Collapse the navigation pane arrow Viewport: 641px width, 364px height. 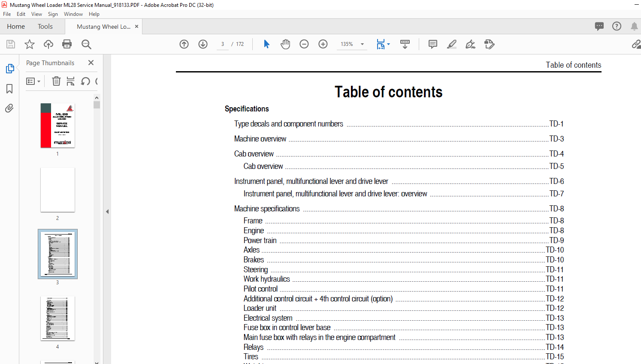(107, 211)
